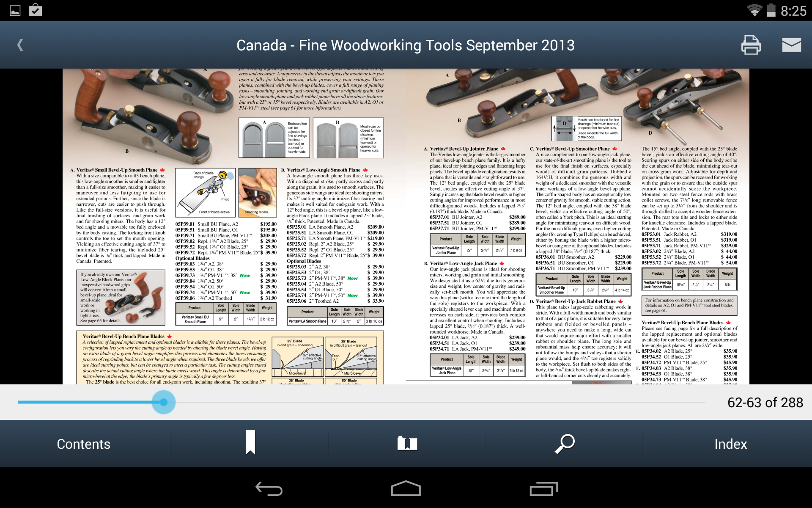Tap product code 05P37.01 BU Jointer, A2

tap(477, 217)
